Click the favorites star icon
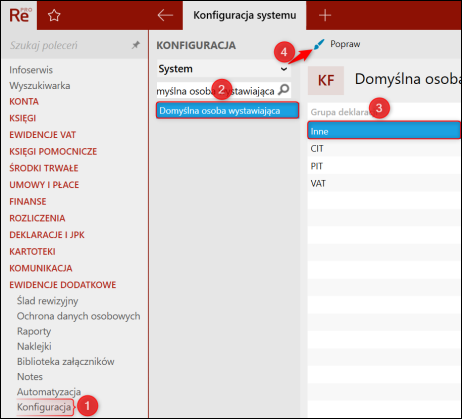 tap(54, 15)
